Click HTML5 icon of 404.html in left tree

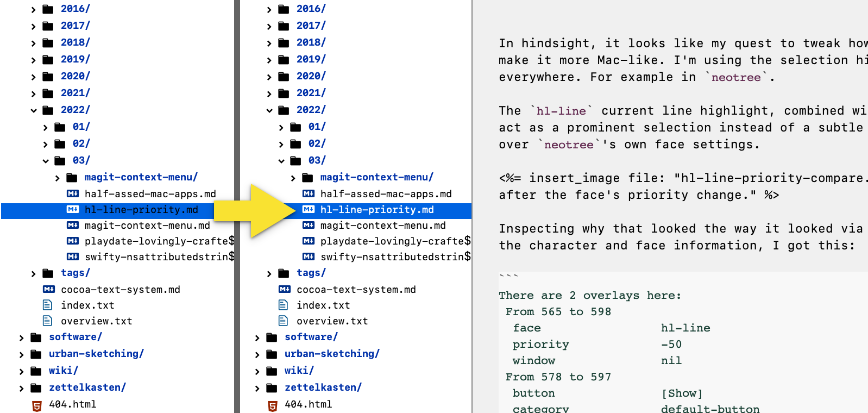36,405
